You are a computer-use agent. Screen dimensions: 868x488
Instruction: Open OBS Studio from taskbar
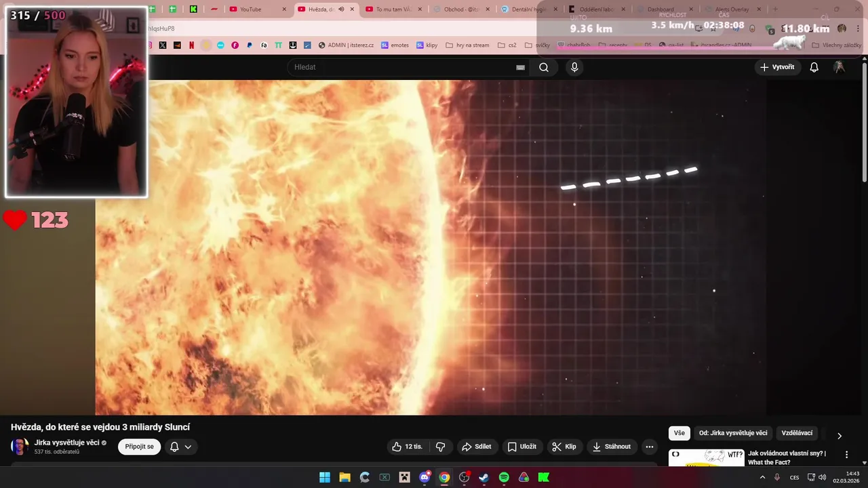464,477
